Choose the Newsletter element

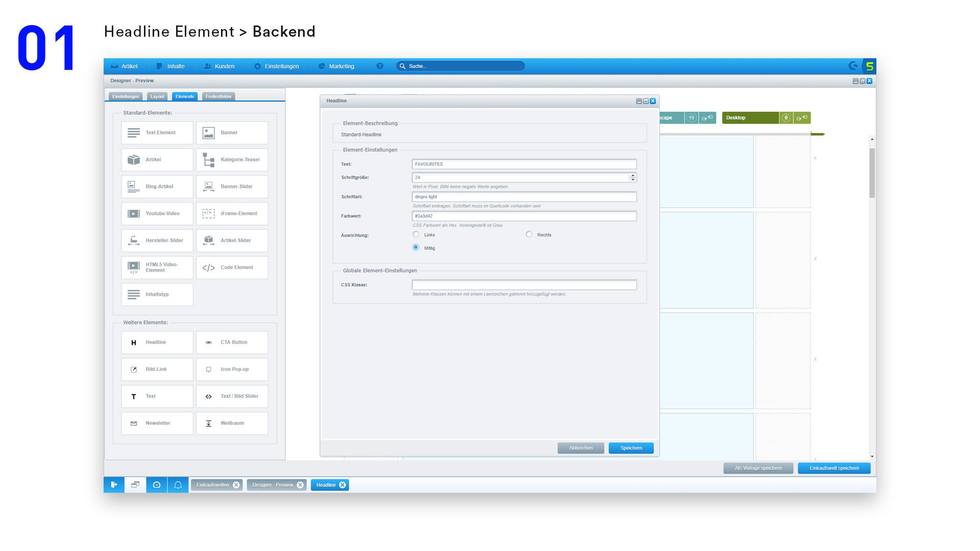pyautogui.click(x=157, y=423)
